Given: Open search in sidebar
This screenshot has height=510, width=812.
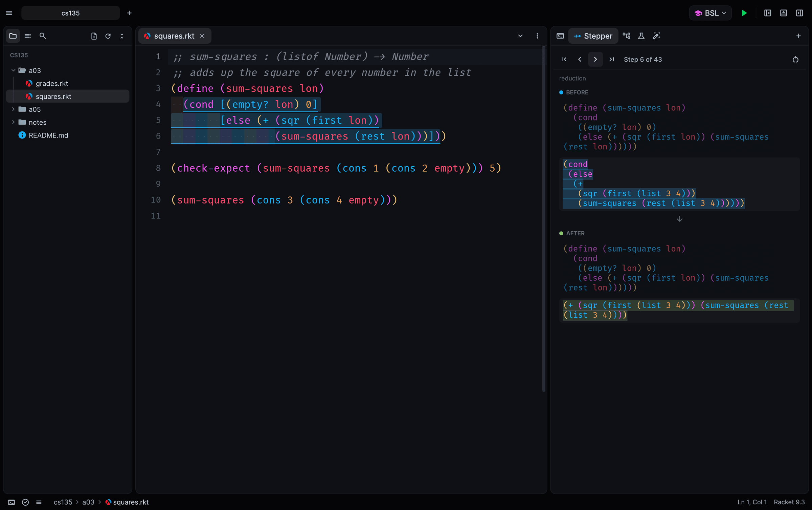Looking at the screenshot, I should tap(43, 36).
